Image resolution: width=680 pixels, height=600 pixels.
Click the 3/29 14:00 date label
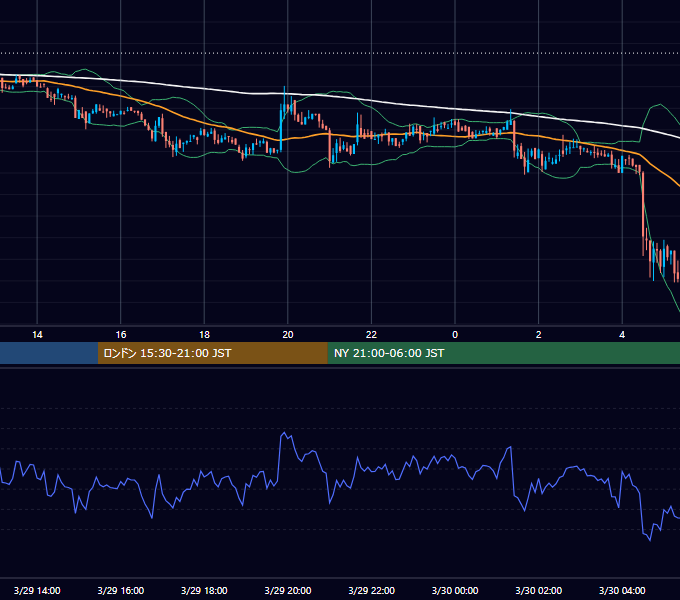tap(37, 590)
